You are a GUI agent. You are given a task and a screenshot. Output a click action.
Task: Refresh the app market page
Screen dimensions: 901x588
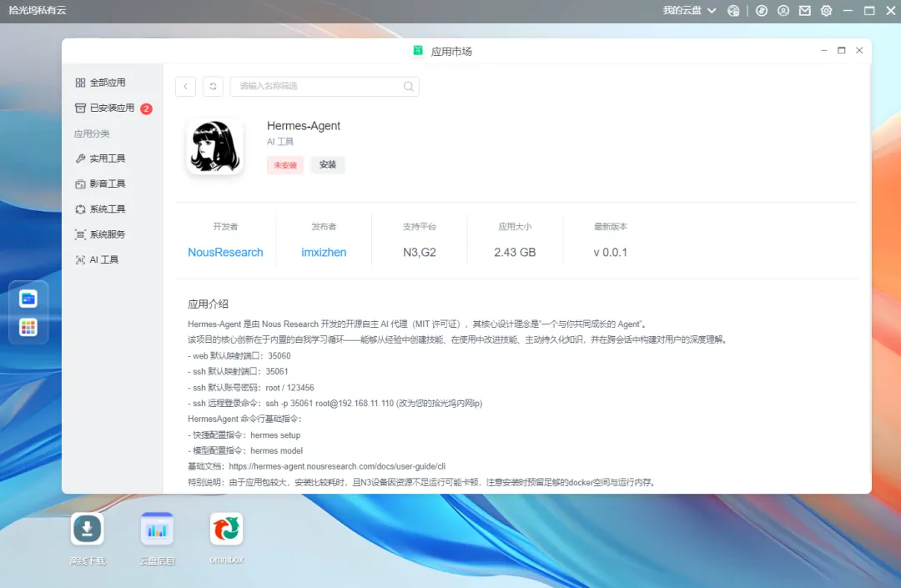coord(214,87)
